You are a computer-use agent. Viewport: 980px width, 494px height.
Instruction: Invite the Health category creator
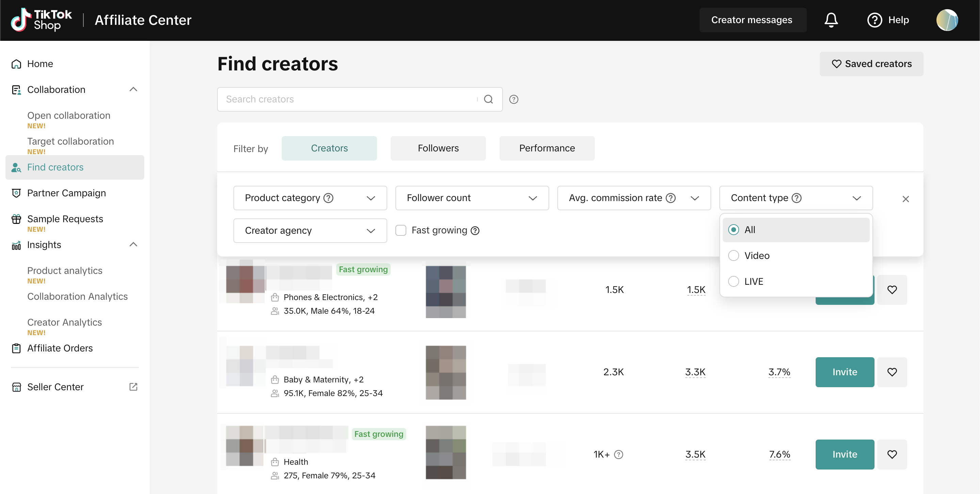(x=845, y=455)
